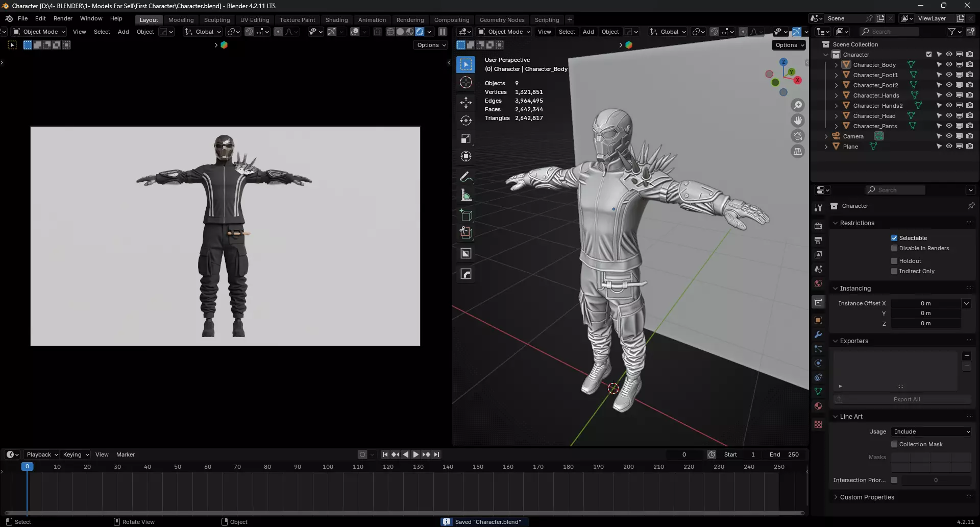Switch to the Sculpting workspace tab

pos(217,20)
